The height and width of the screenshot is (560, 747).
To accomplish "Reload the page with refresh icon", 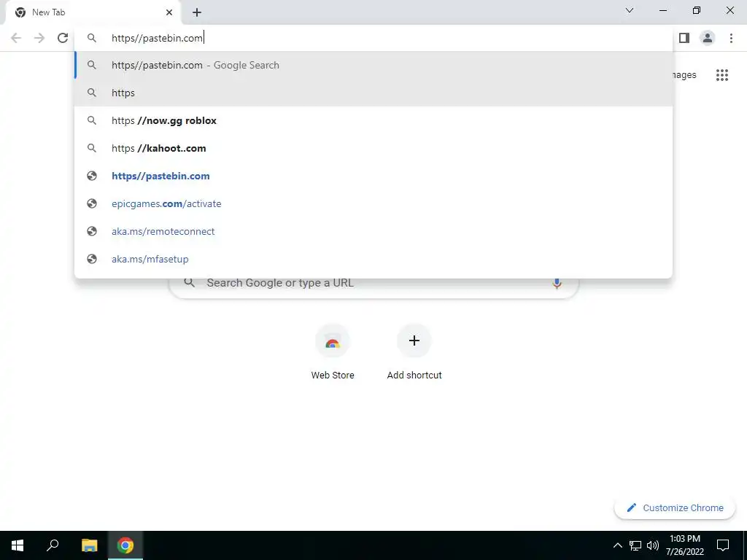I will coord(63,38).
